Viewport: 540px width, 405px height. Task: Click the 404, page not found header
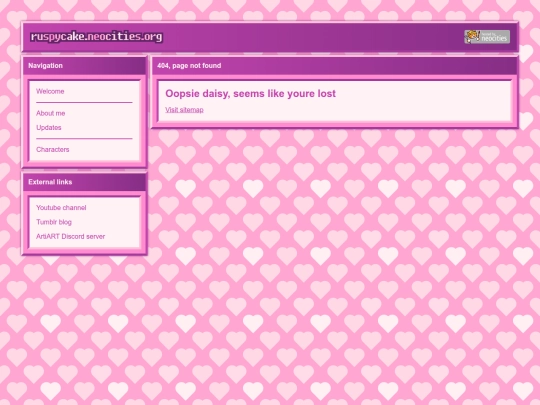(335, 66)
